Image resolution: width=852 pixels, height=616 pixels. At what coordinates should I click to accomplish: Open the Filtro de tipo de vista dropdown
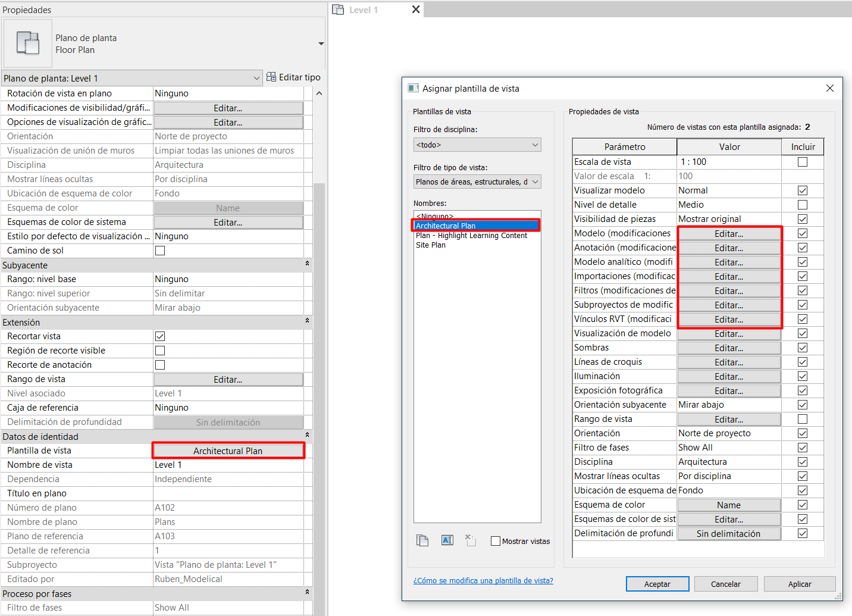point(477,182)
